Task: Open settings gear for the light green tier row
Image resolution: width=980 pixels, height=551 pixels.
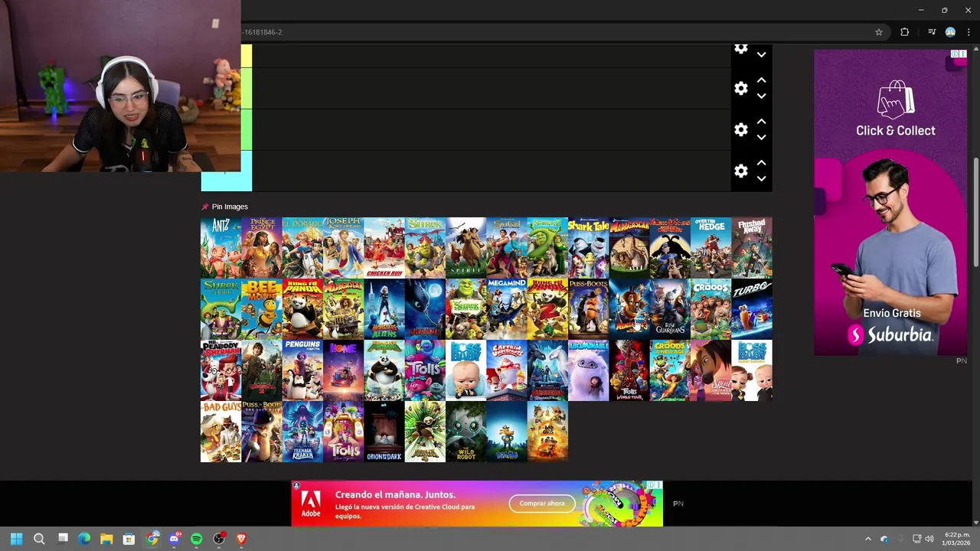Action: (x=740, y=89)
